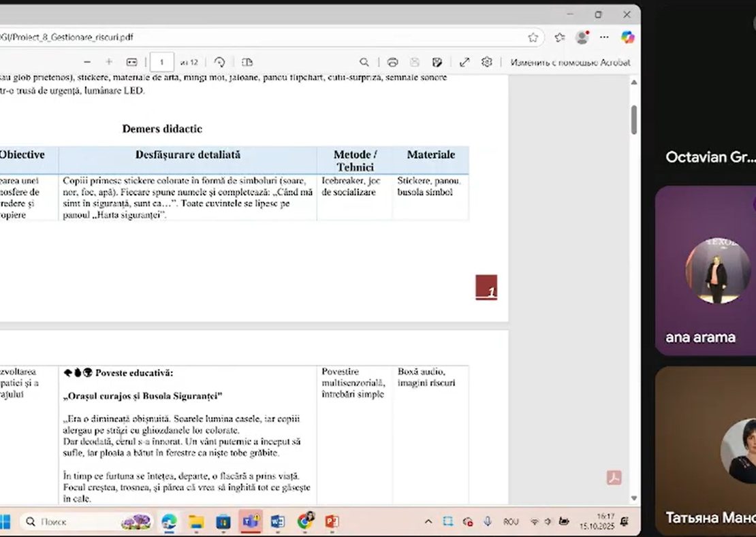The image size is (756, 537).
Task: Zoom in the PDF with plus button
Action: [x=109, y=62]
